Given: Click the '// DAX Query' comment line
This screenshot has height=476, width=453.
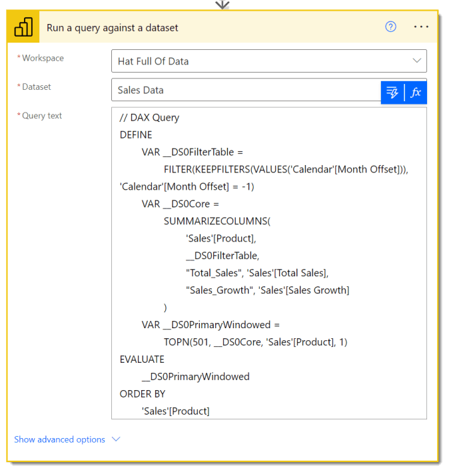Looking at the screenshot, I should click(x=149, y=117).
